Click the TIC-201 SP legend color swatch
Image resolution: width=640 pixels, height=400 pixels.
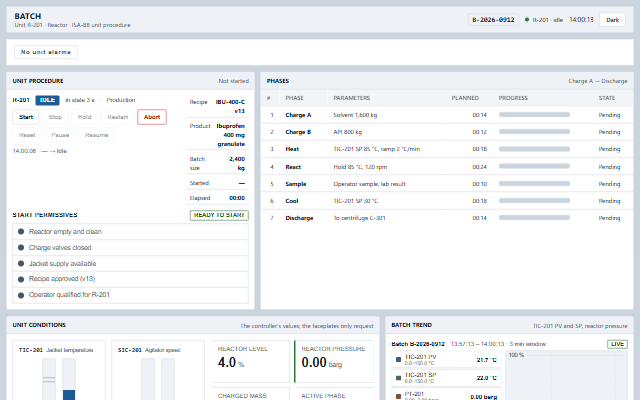398,378
